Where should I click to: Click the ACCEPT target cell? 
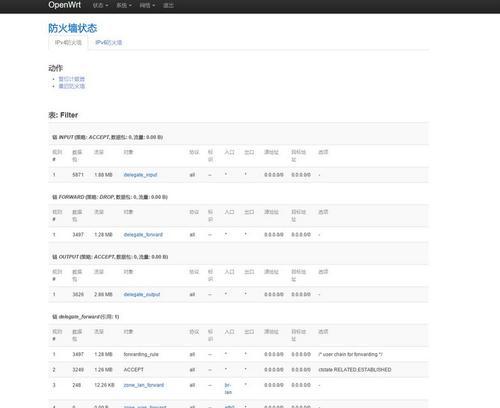click(134, 370)
